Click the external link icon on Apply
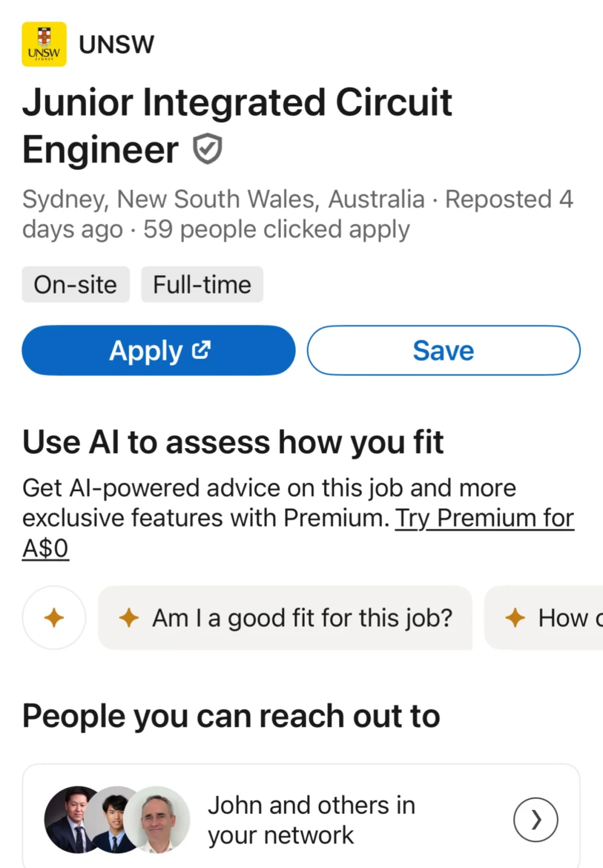 (x=201, y=350)
